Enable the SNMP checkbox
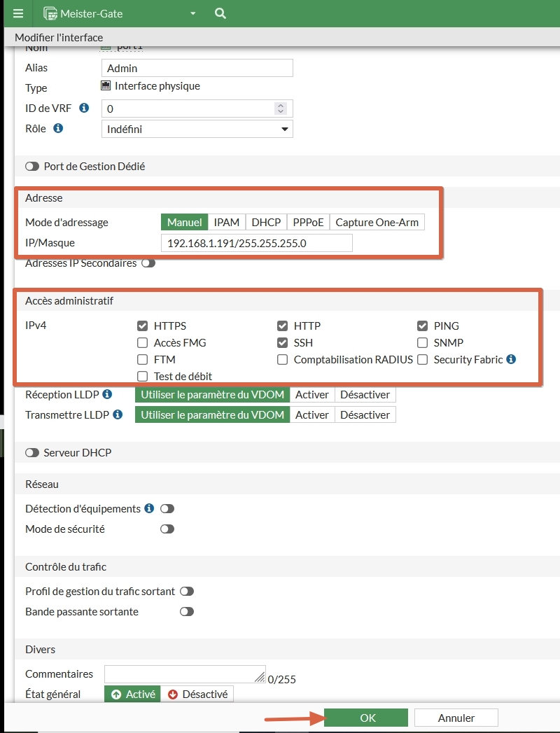 coord(421,342)
